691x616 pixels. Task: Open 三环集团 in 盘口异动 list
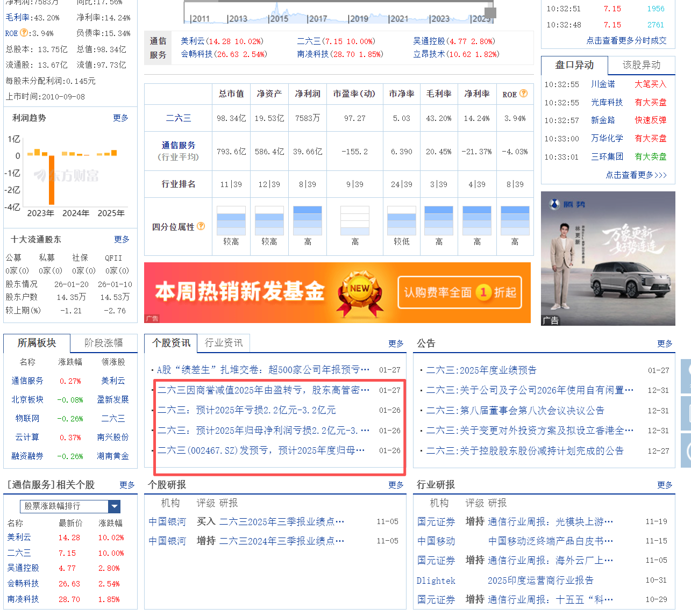(x=607, y=157)
